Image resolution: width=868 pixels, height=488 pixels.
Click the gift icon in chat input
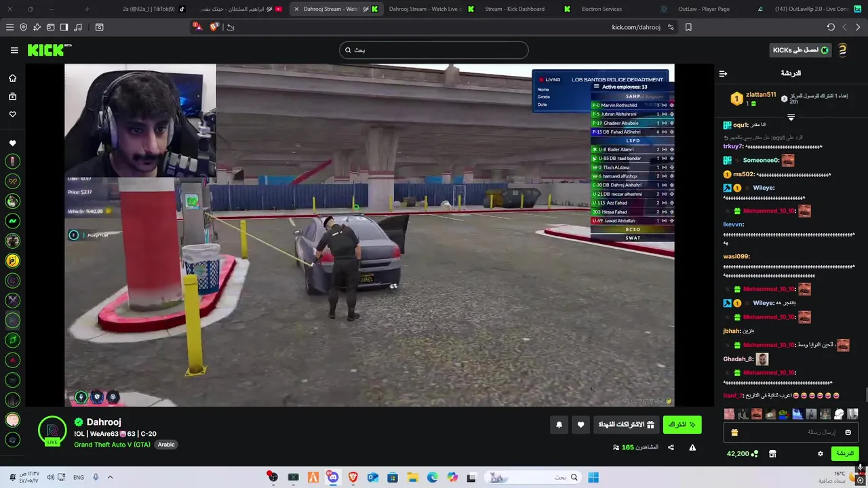(734, 432)
